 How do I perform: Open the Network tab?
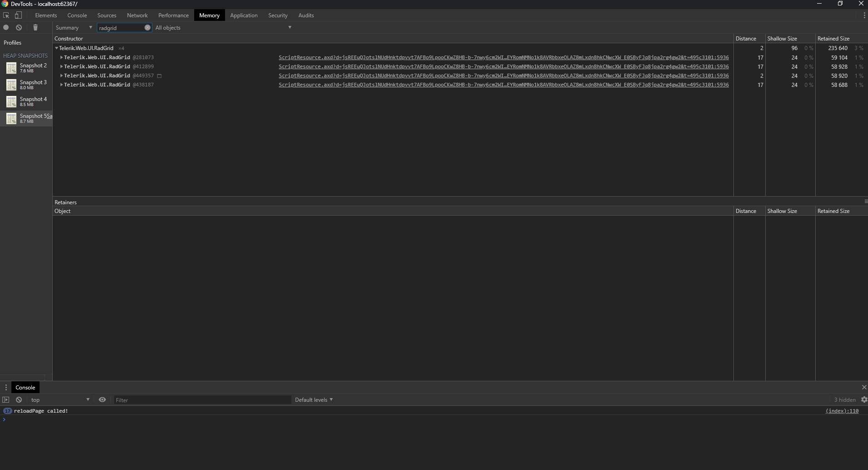click(x=137, y=15)
